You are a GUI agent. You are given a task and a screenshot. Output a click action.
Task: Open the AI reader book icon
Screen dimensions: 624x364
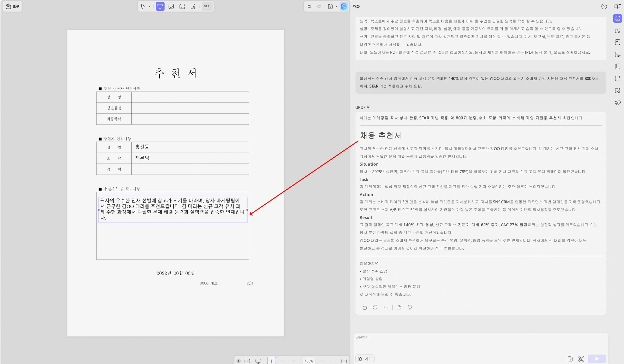(618, 6)
